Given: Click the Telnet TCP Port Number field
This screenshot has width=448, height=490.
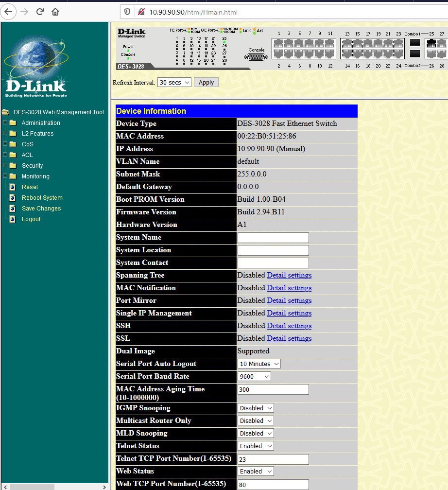Looking at the screenshot, I should coord(273,459).
